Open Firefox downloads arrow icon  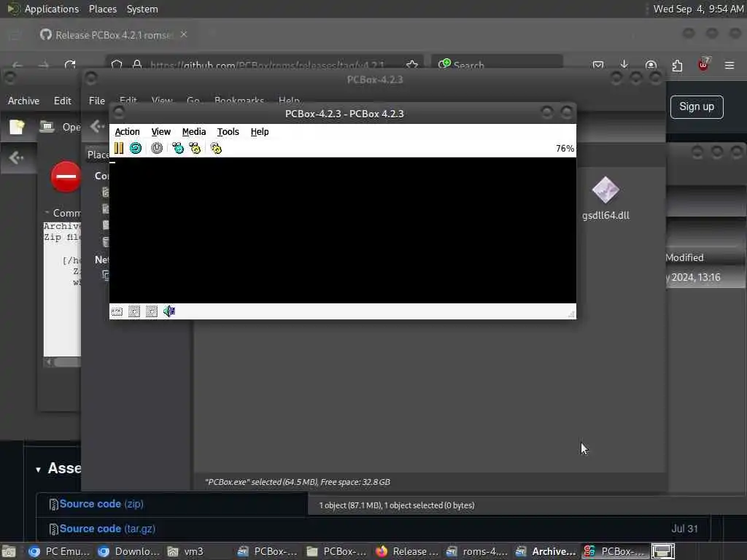coord(624,65)
